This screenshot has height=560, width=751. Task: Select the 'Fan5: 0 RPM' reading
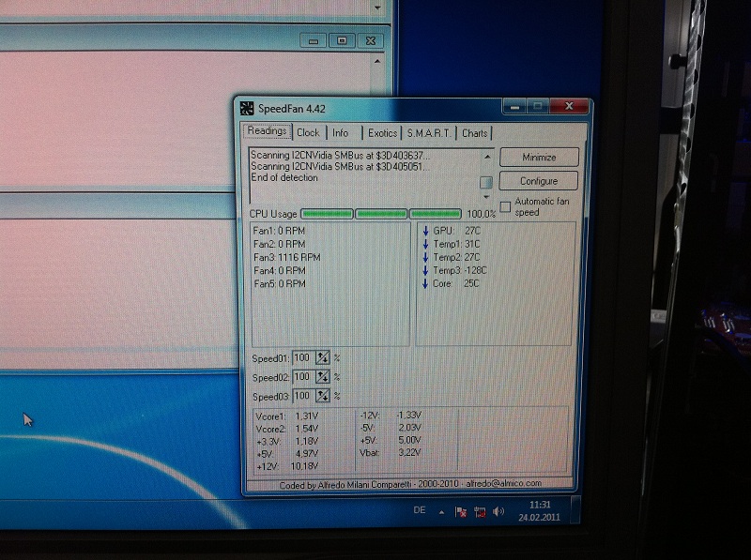tap(279, 284)
